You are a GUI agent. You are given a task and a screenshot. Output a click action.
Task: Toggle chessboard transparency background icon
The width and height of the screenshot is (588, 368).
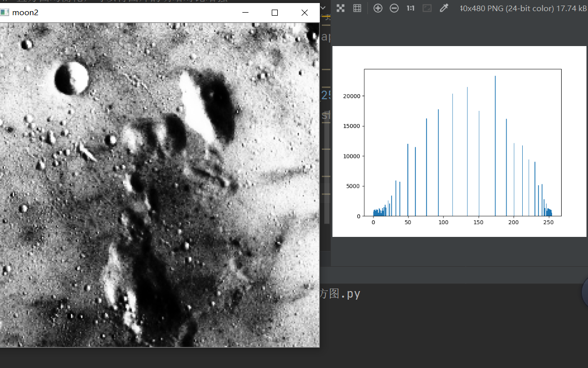[341, 8]
